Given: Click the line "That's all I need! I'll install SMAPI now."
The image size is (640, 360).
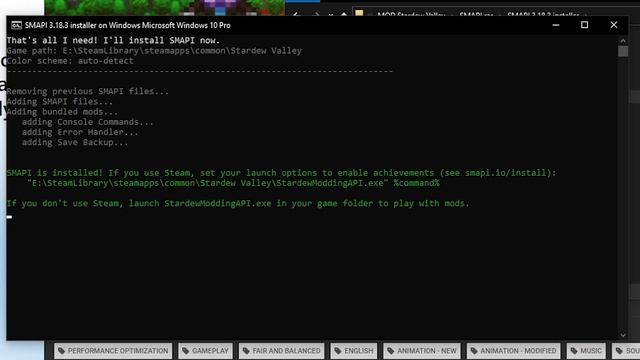Looking at the screenshot, I should (x=113, y=40).
